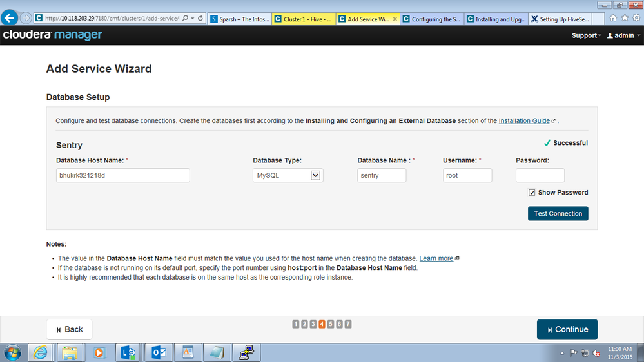Screen dimensions: 644x362
Task: Click the empty Password field
Action: coord(540,175)
